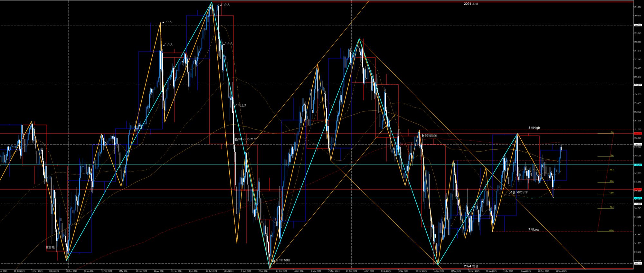Screen dimensions: 644x273
Task: Select the 7月Low label
Action: [x=534, y=230]
